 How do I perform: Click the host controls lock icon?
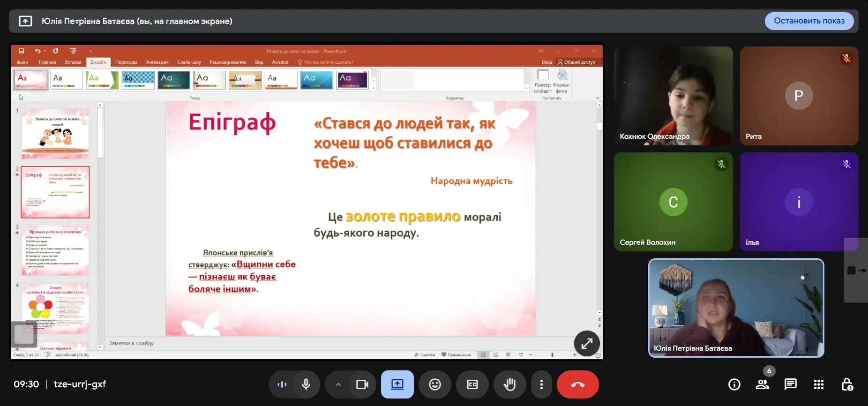click(846, 384)
